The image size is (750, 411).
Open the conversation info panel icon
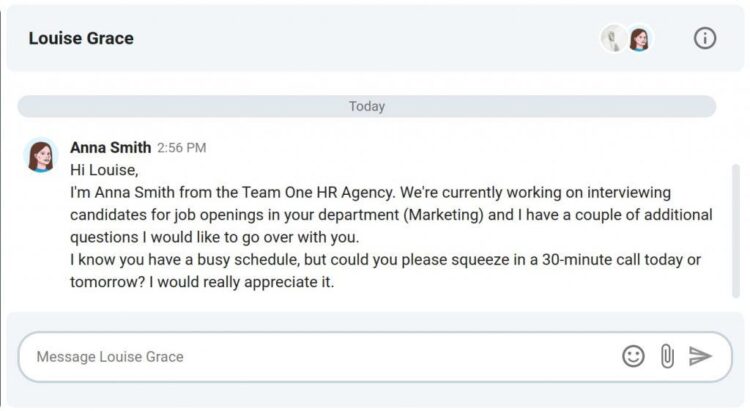pos(705,39)
